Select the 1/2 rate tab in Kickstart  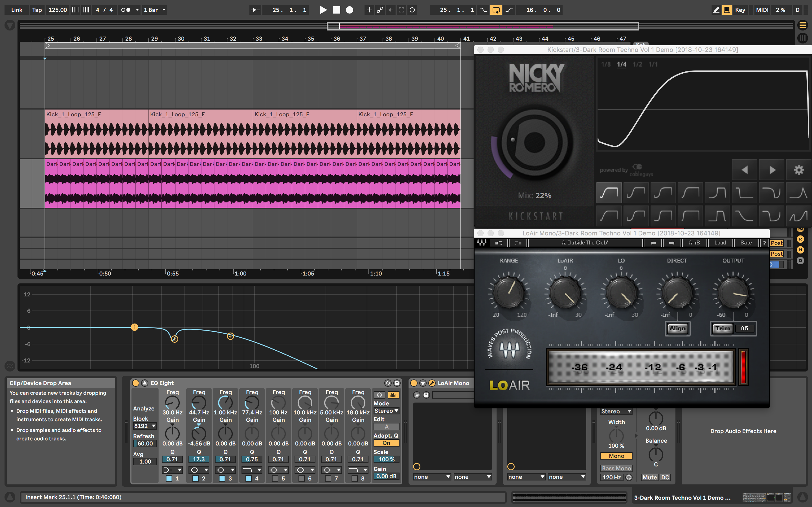[x=637, y=64]
